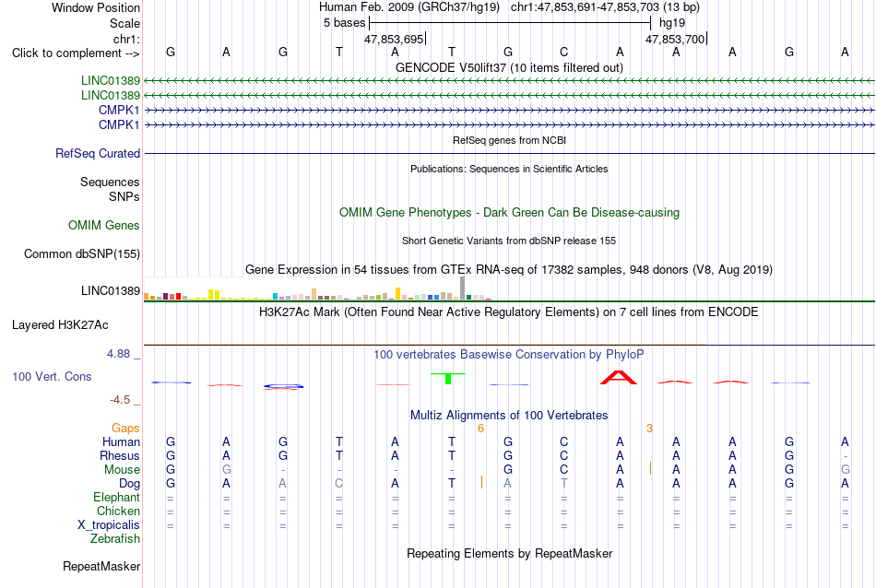Click the orange gap count '6' in the Gaps row
Image resolution: width=876 pixels, height=588 pixels.
coord(480,429)
